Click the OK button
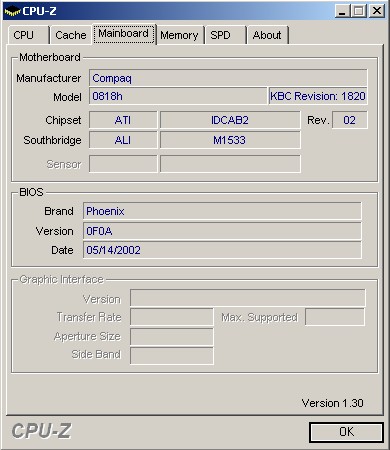390x450 pixels. coord(346,432)
